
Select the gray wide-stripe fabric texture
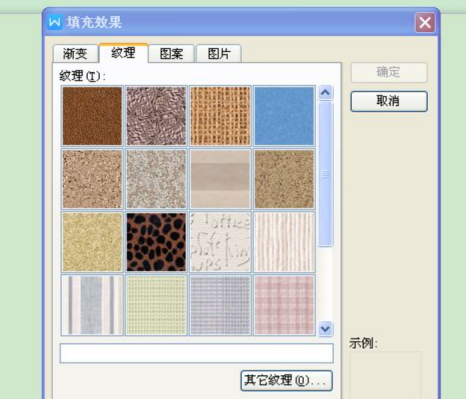click(92, 305)
